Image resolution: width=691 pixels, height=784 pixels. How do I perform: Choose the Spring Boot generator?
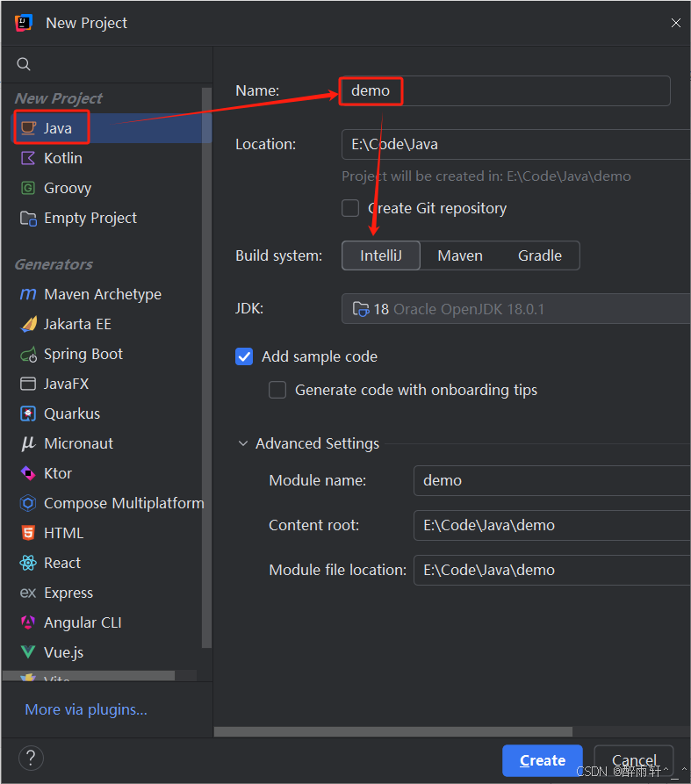click(83, 355)
